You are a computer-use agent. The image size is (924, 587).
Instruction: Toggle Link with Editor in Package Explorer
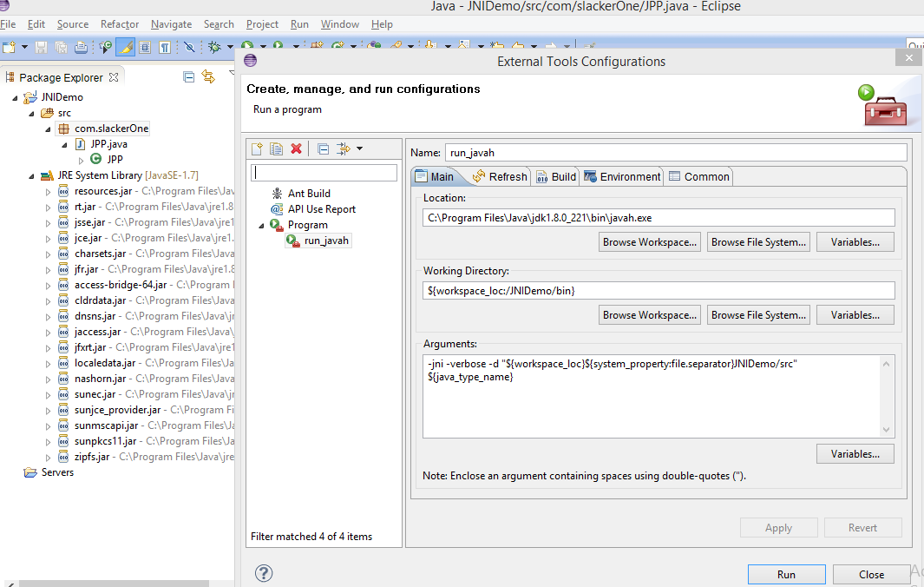(208, 76)
